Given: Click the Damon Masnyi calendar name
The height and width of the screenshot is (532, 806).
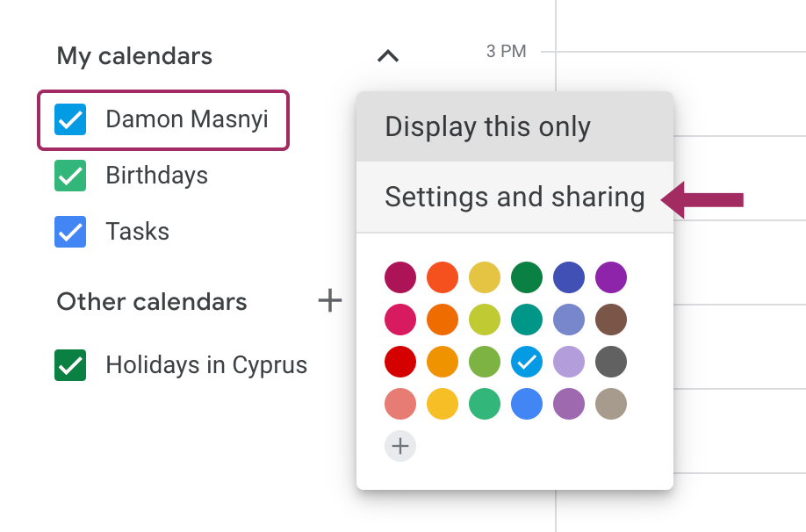Looking at the screenshot, I should pyautogui.click(x=186, y=119).
